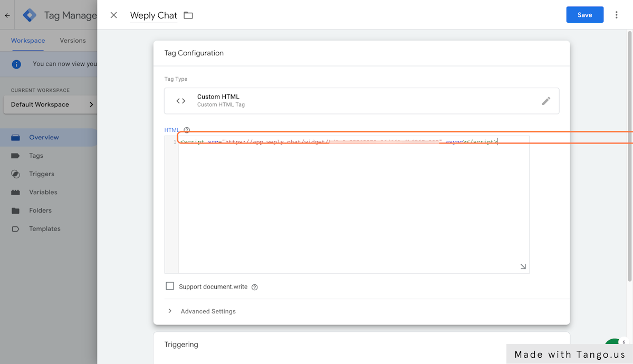
Task: Open the three-dot more options menu
Action: tap(616, 15)
